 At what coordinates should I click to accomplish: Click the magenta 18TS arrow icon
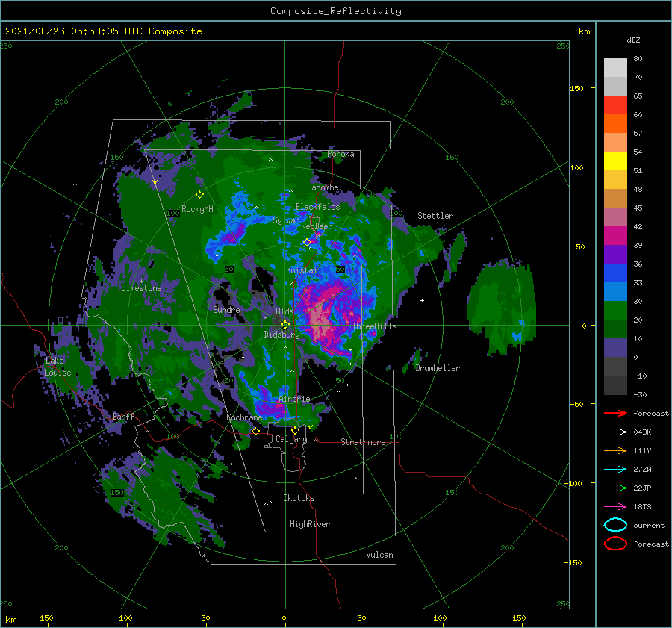pos(615,507)
